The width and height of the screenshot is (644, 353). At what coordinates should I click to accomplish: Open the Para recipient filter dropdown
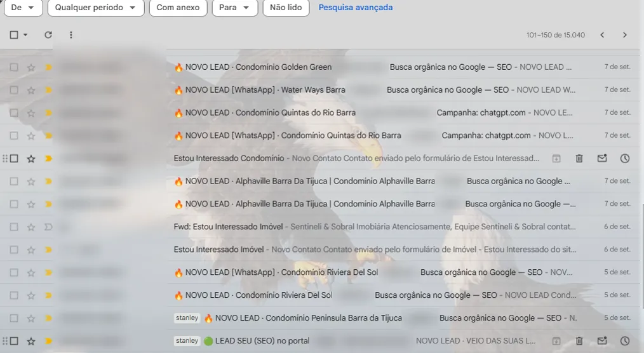point(235,8)
